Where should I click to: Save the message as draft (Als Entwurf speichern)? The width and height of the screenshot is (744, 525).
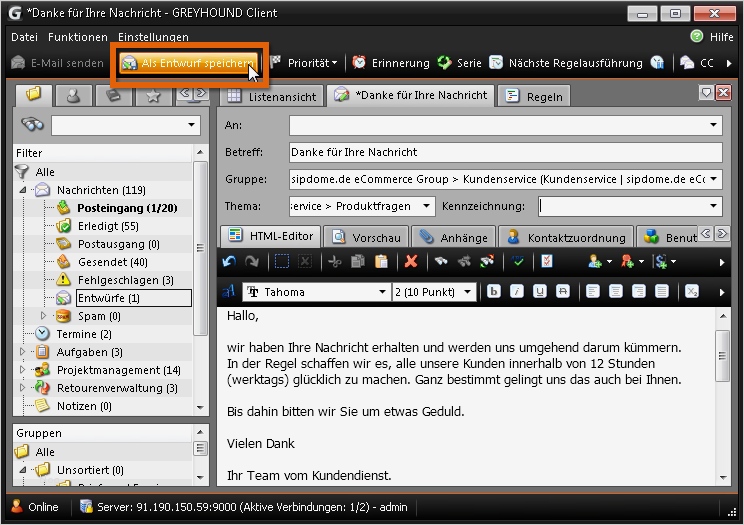[189, 63]
